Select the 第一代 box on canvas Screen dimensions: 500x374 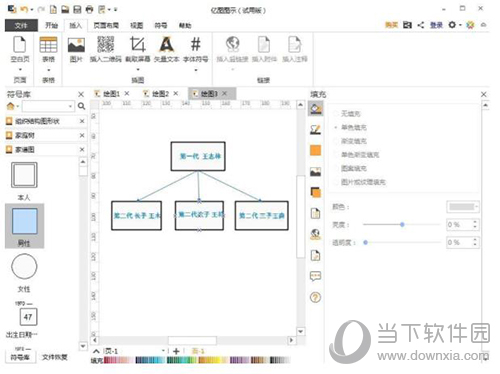pos(198,156)
